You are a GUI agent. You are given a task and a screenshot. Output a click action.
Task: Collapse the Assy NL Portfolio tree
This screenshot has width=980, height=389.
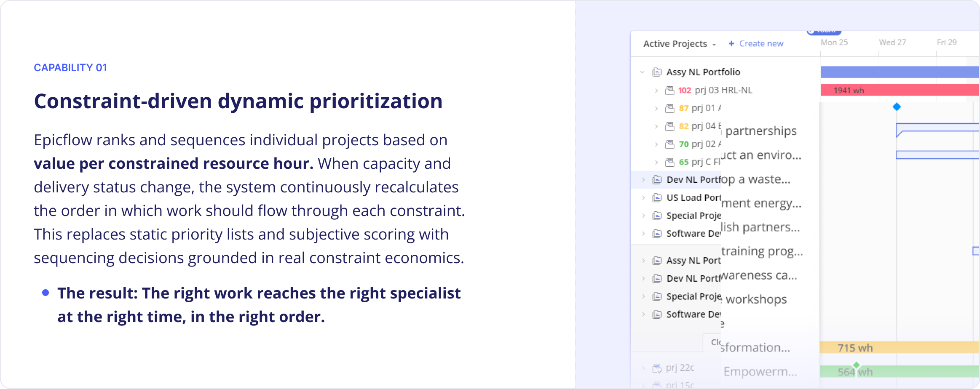pos(643,72)
